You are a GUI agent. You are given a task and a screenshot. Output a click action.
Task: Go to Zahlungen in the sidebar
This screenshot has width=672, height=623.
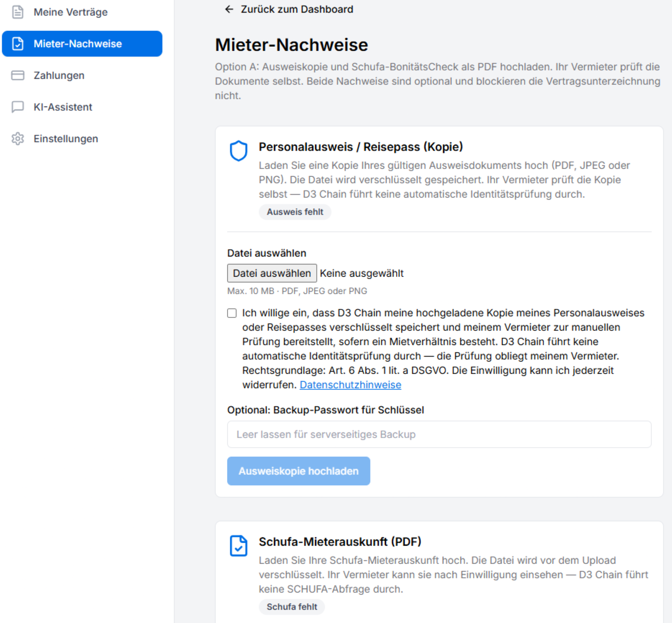(82, 75)
